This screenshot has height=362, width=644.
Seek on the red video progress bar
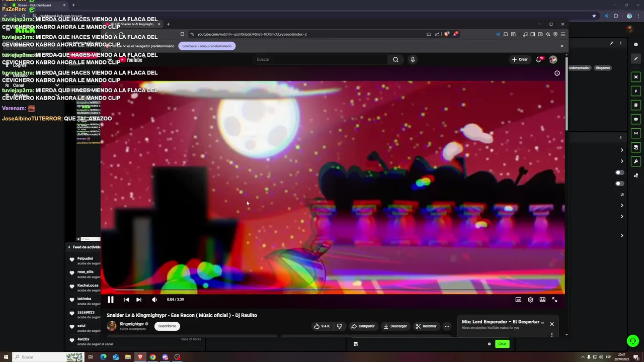pos(333,291)
